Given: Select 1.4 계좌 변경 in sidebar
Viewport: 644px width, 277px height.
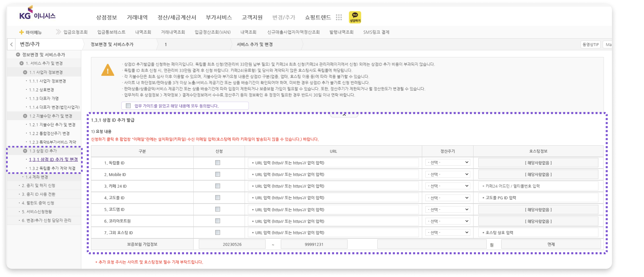Looking at the screenshot, I should (x=36, y=177).
